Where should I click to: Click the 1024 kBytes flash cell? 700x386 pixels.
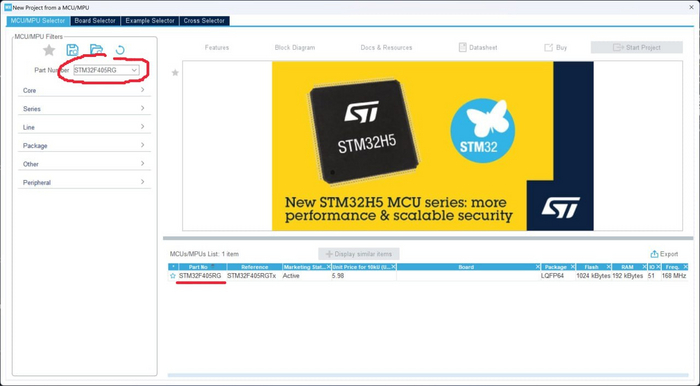coord(593,276)
